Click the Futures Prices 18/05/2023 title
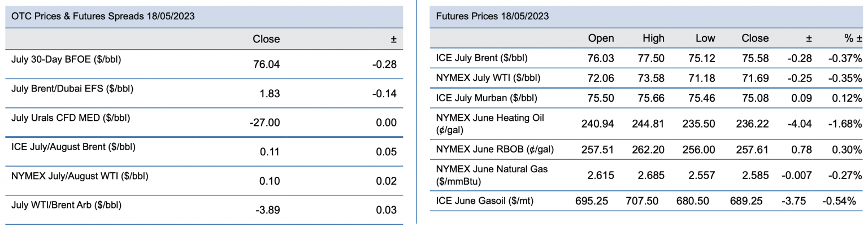 (492, 16)
